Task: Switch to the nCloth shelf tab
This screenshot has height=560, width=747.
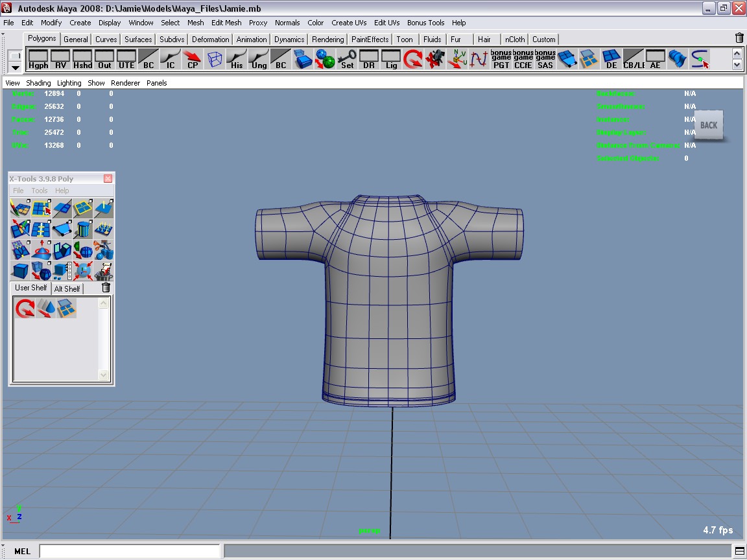Action: click(x=514, y=40)
